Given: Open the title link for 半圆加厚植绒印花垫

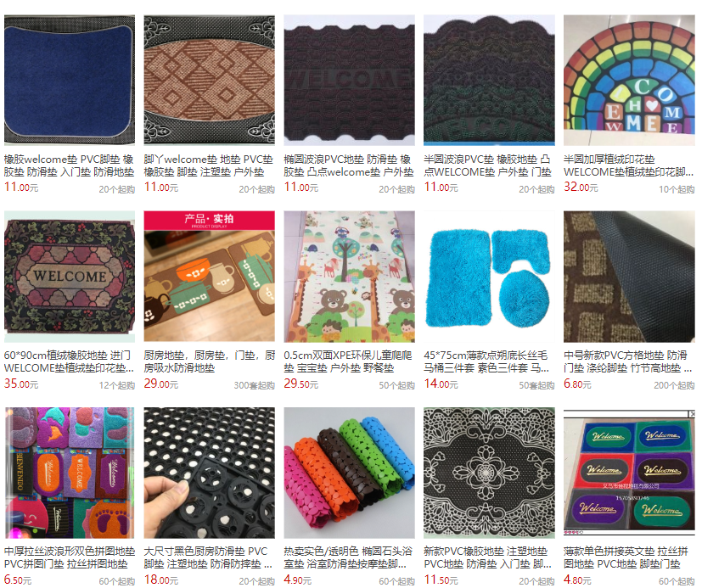Looking at the screenshot, I should [629, 165].
